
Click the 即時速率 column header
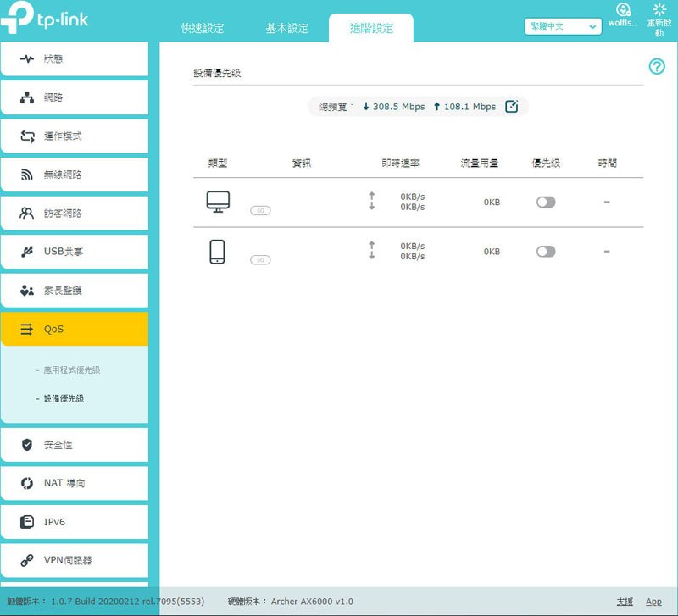click(400, 163)
